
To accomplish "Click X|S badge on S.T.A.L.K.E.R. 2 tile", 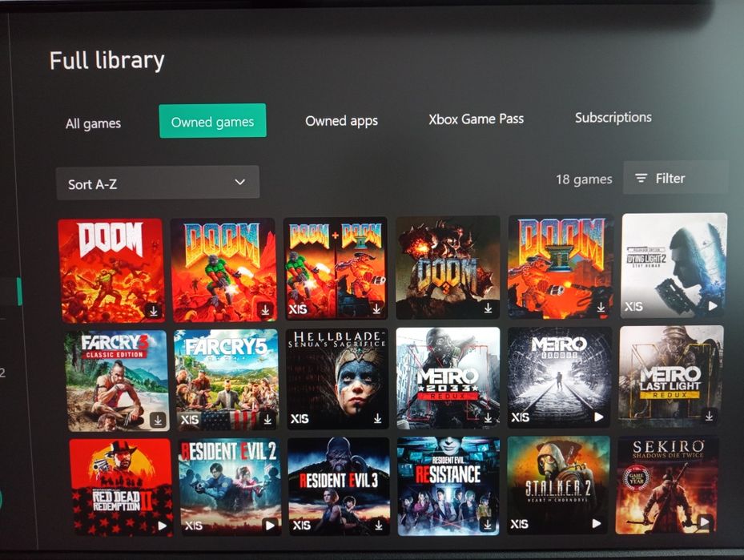I will click(x=520, y=524).
